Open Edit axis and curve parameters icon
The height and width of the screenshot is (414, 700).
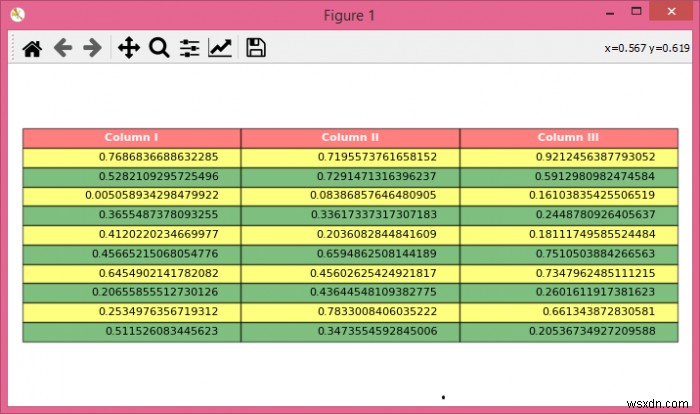coord(220,48)
